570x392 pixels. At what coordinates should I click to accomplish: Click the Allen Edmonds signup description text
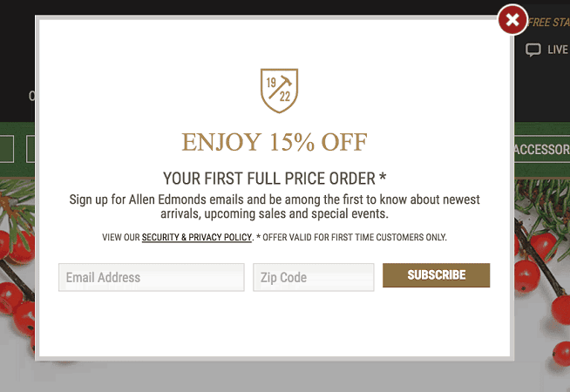[275, 206]
